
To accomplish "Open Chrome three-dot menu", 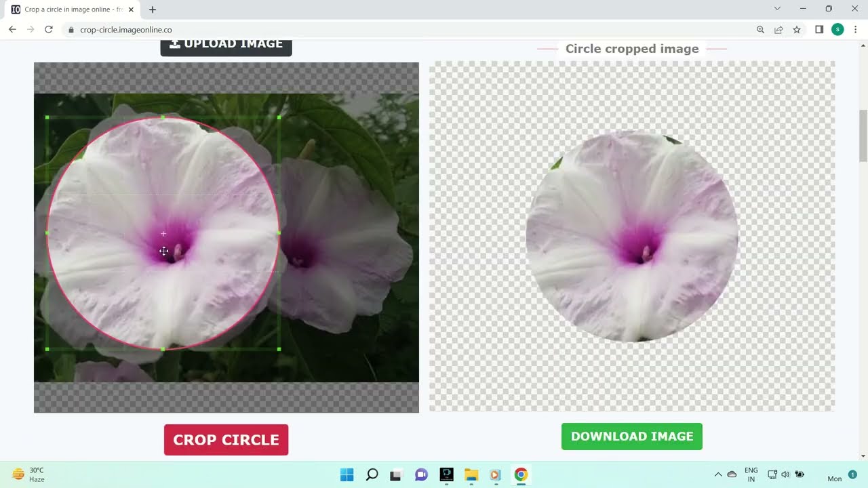I will [856, 30].
